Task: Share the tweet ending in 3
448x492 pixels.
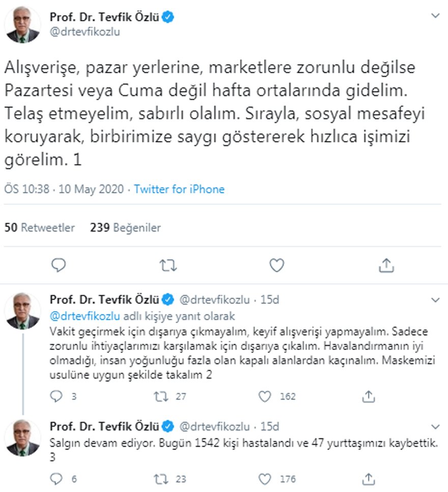Action: point(369,479)
